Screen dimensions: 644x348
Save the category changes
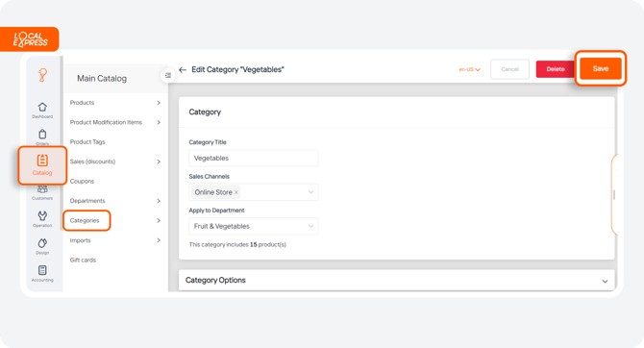coord(601,68)
